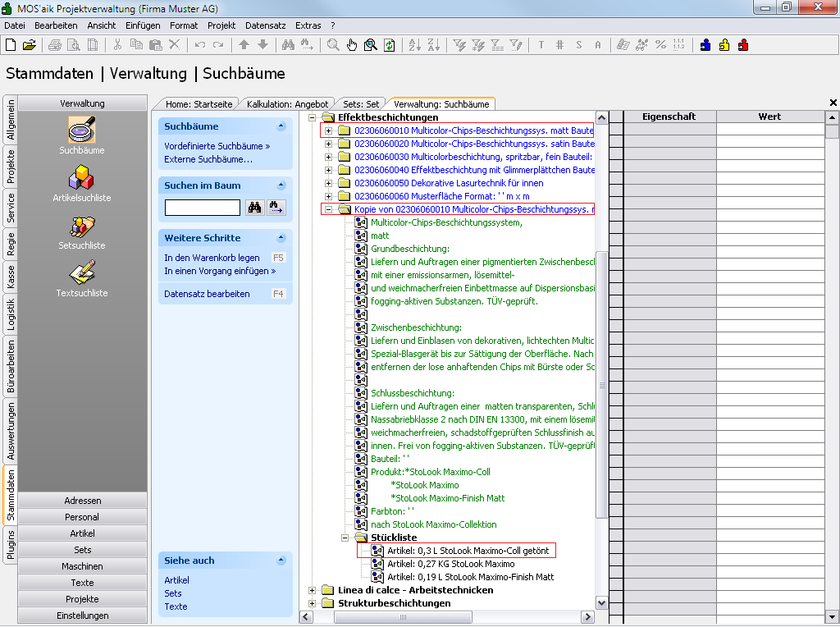Open the Artikelsuchliste sidebar icon
Viewport: 840px width, 627px height.
click(82, 179)
